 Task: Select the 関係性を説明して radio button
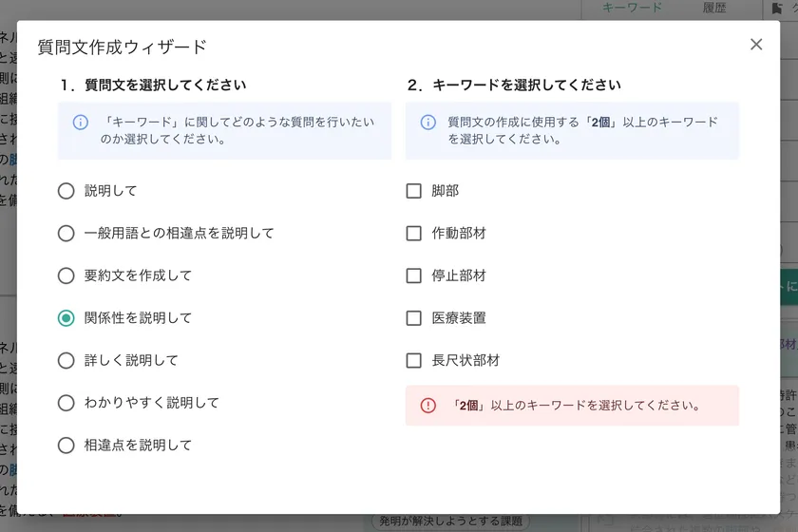(66, 318)
